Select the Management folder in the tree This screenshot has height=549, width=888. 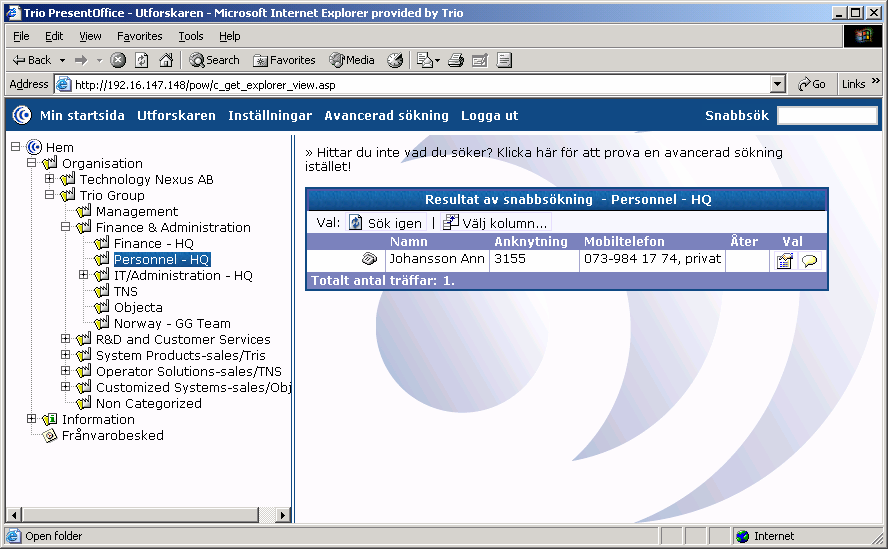136,211
